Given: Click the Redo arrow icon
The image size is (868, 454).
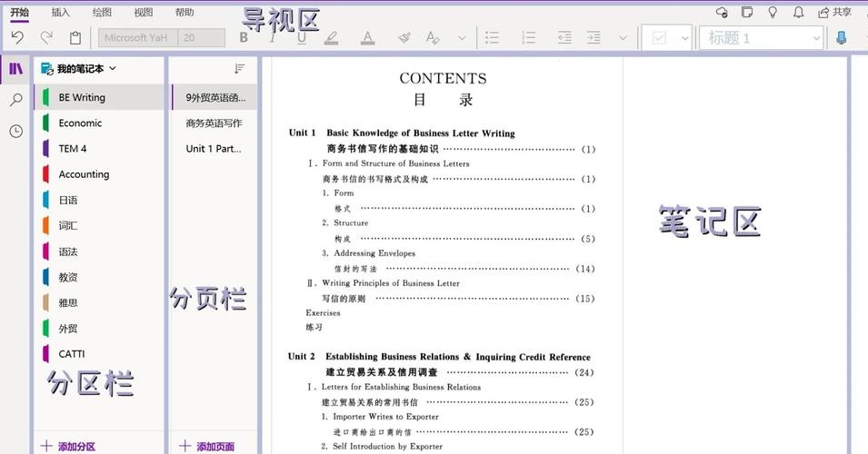Looking at the screenshot, I should tap(46, 37).
